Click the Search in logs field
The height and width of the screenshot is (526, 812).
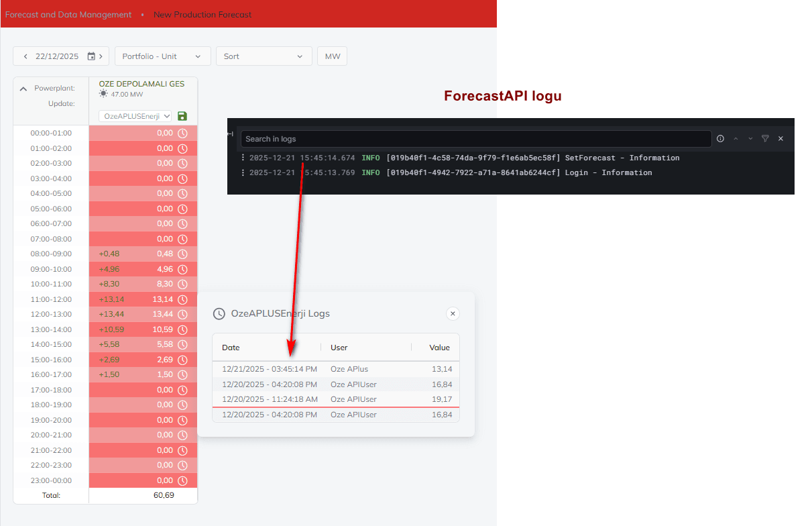tap(475, 139)
